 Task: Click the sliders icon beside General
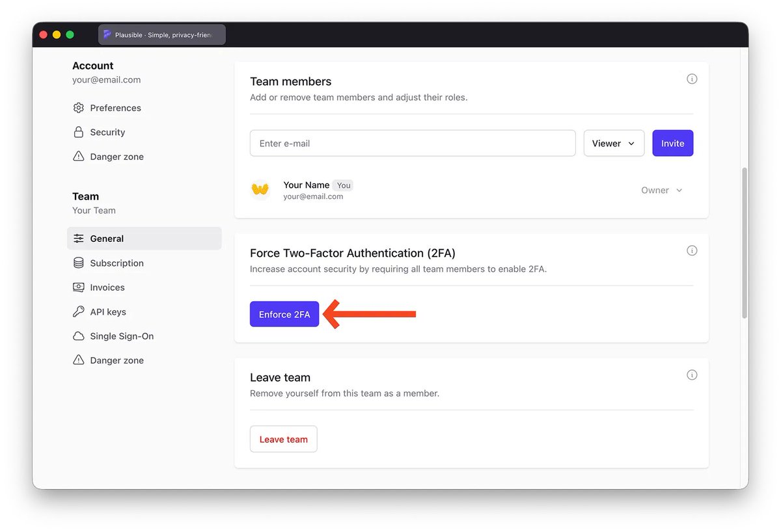[x=79, y=239]
